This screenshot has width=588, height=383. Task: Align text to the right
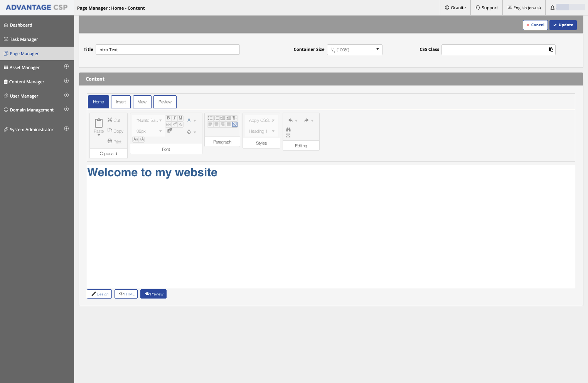(x=222, y=124)
